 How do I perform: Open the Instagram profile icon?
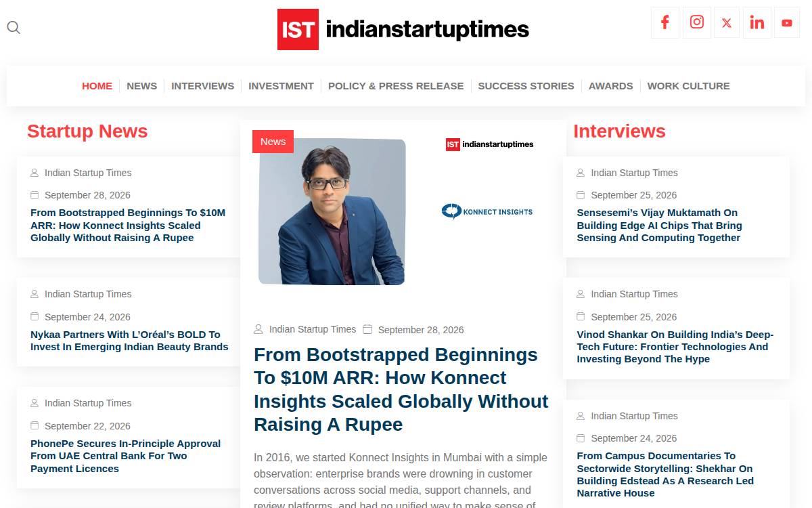coord(697,22)
